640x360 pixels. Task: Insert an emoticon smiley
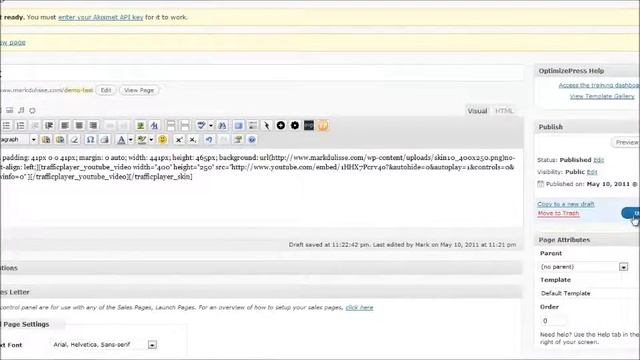click(162, 140)
